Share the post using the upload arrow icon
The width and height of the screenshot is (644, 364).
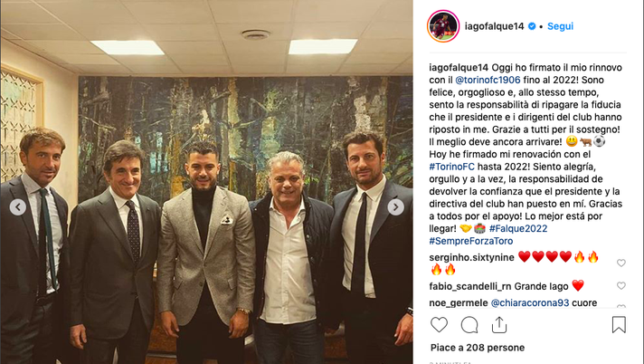pos(499,324)
